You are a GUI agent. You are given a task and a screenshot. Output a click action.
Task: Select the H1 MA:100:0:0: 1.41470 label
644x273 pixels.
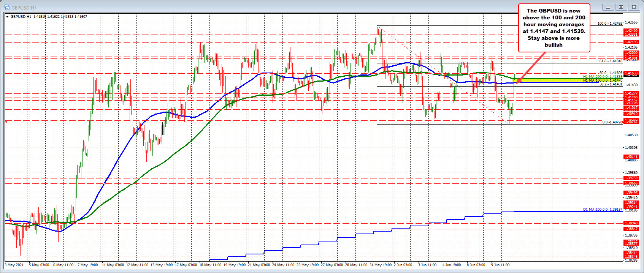[603, 80]
